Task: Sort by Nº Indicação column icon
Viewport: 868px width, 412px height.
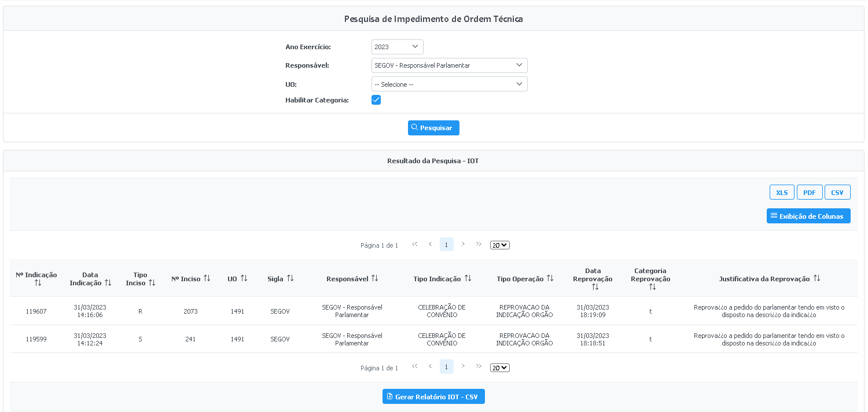Action: (x=38, y=283)
